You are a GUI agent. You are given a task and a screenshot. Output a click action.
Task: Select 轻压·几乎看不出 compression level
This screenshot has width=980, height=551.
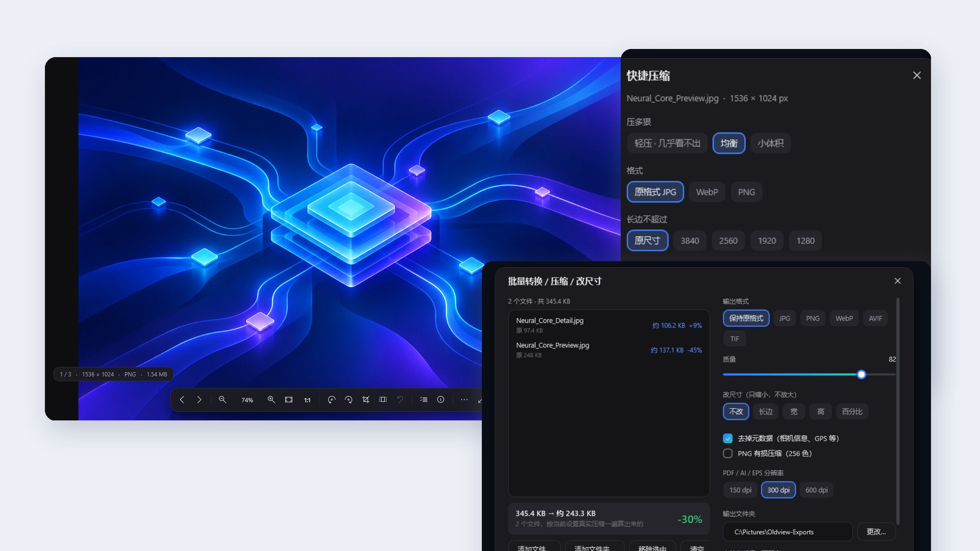pyautogui.click(x=667, y=143)
